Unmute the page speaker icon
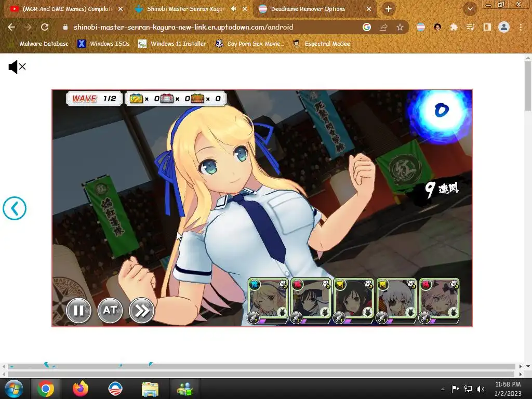The width and height of the screenshot is (532, 399). tap(17, 67)
